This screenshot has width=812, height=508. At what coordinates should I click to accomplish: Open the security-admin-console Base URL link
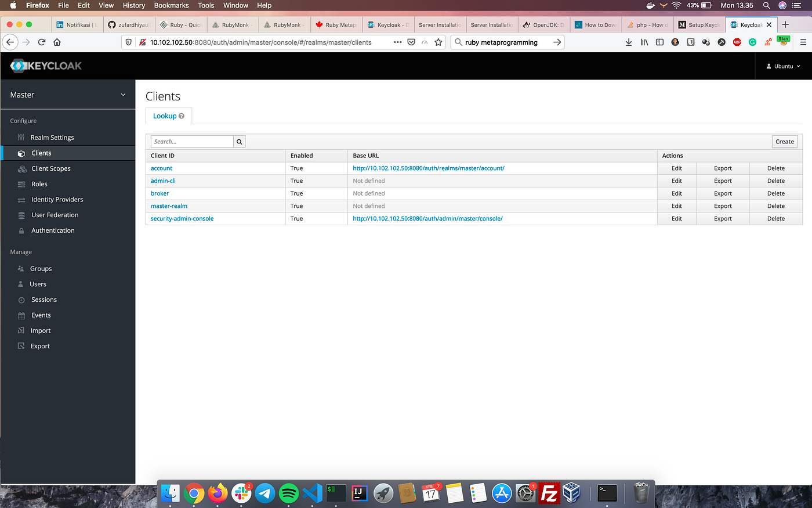click(x=427, y=219)
